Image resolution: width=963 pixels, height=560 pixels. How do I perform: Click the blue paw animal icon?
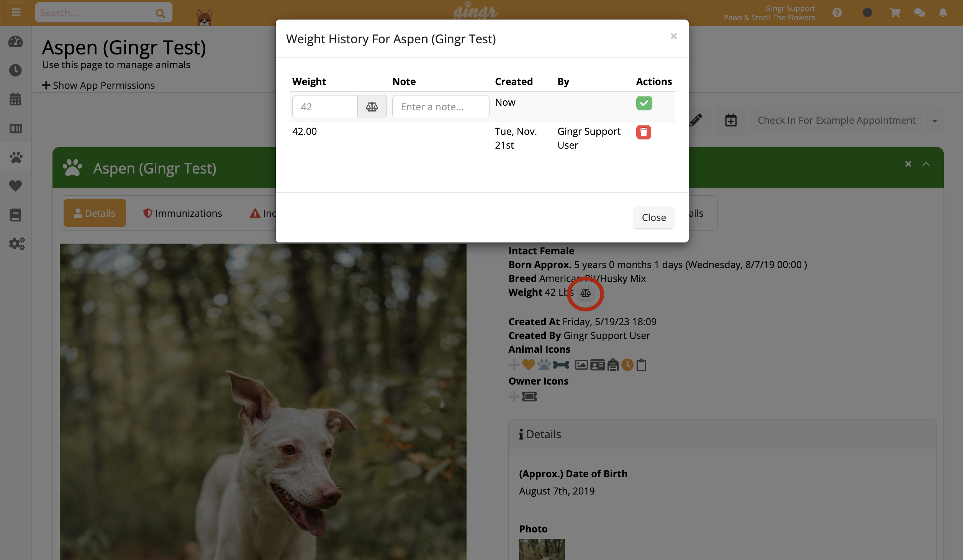point(544,365)
